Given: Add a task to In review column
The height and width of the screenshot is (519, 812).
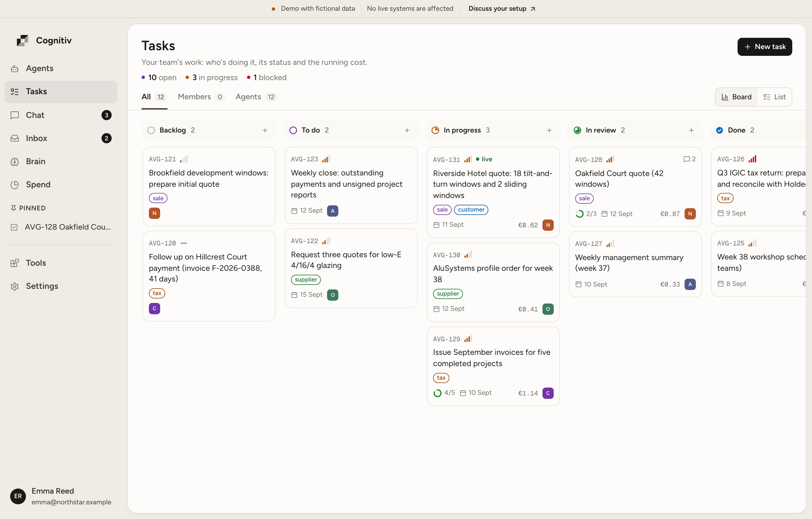Looking at the screenshot, I should (x=691, y=130).
